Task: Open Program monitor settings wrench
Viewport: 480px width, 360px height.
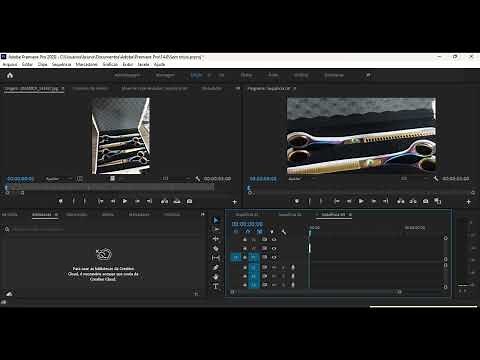Action: (x=436, y=179)
